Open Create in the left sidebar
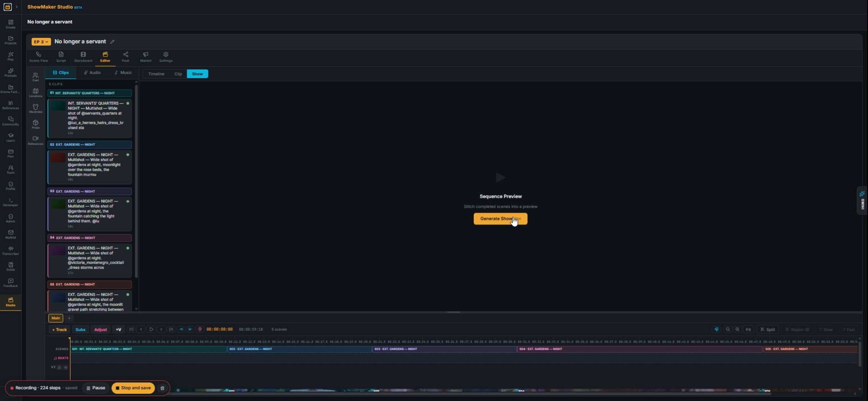 (10, 24)
